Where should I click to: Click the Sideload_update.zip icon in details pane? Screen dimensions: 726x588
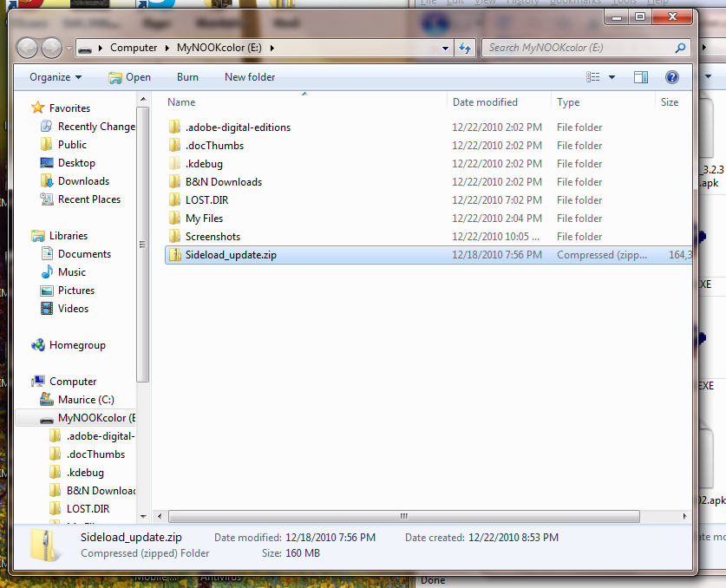[44, 546]
